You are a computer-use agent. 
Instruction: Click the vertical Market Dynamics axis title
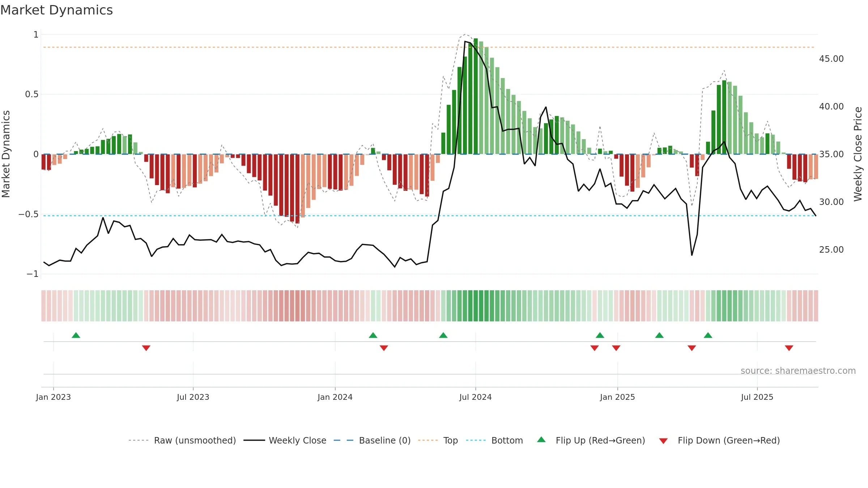(6, 154)
